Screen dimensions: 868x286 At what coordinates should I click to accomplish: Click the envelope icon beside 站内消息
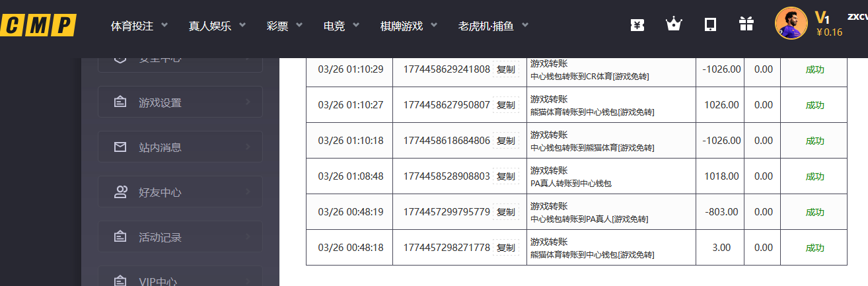(x=120, y=147)
